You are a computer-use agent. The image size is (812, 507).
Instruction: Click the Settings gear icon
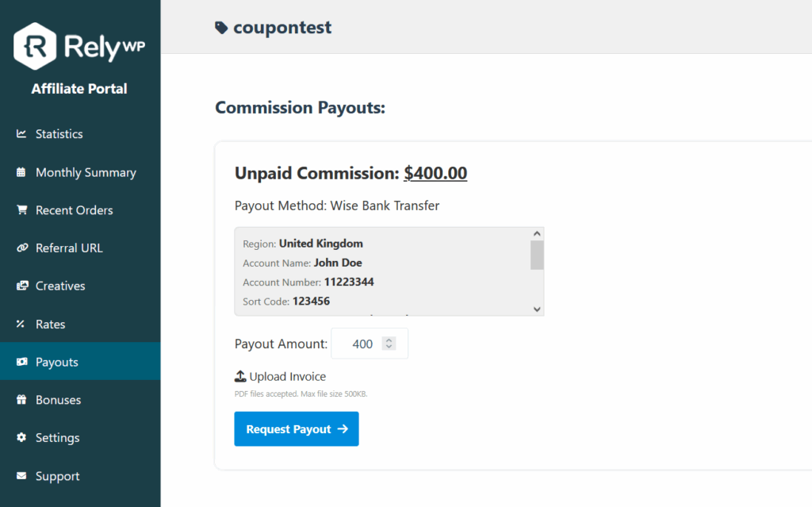[21, 437]
